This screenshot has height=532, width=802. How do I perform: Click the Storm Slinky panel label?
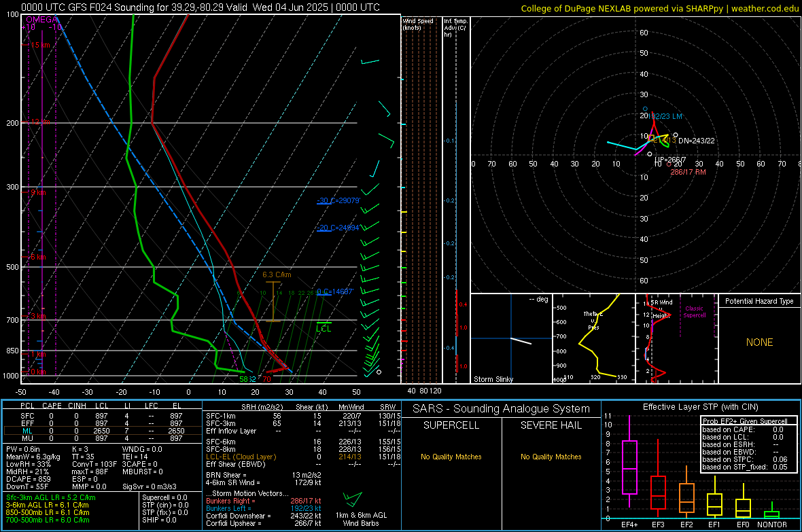493,379
